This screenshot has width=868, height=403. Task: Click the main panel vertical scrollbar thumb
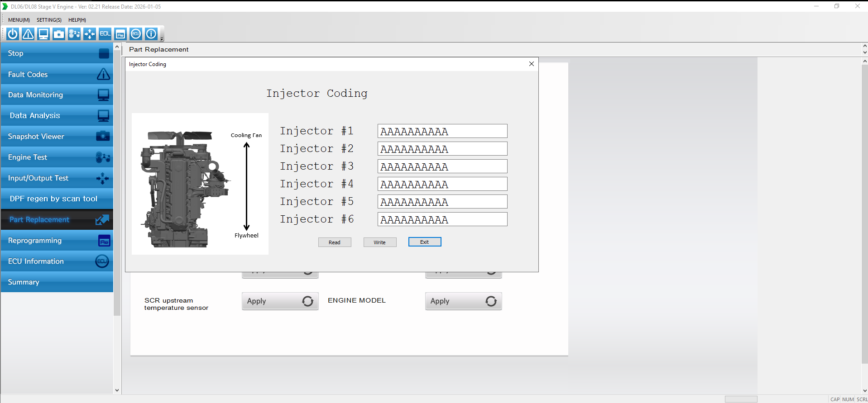[x=865, y=214]
